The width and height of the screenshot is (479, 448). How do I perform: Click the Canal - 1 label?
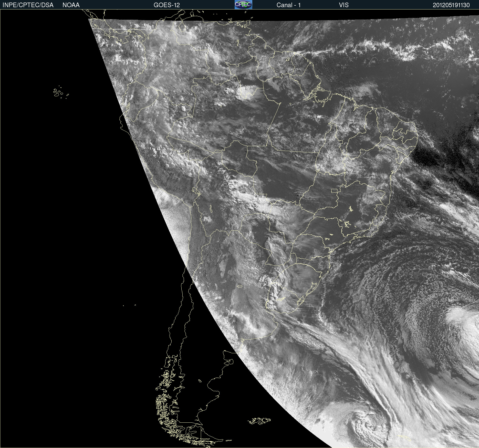(288, 5)
